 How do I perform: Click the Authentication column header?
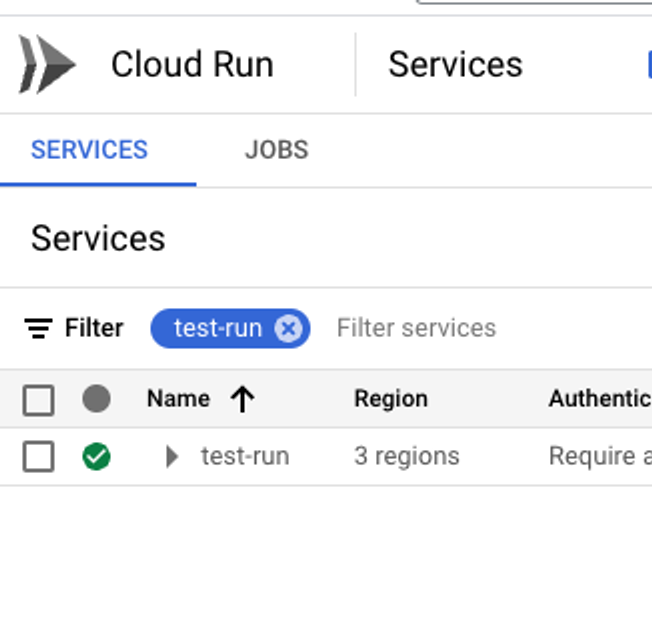click(x=600, y=398)
